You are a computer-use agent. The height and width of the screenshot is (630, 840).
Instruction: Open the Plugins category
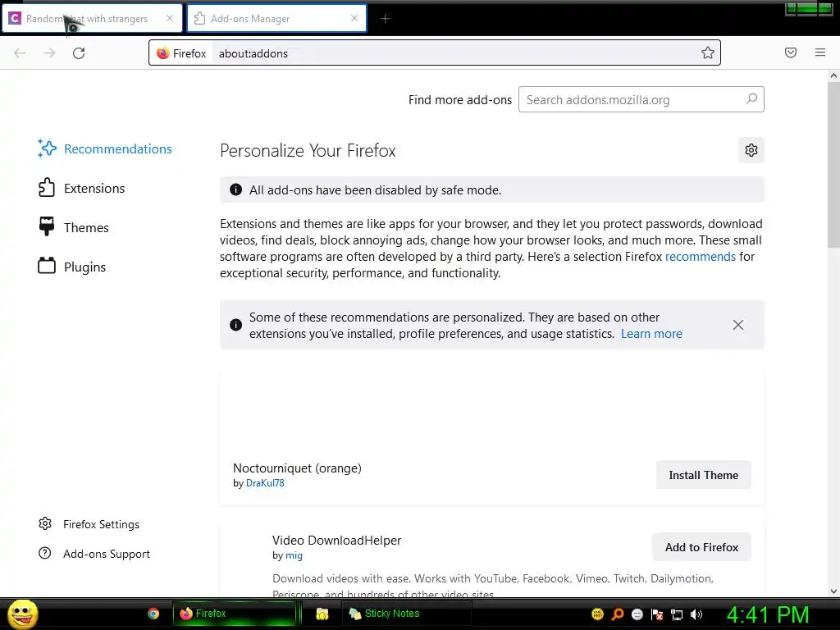point(72,267)
